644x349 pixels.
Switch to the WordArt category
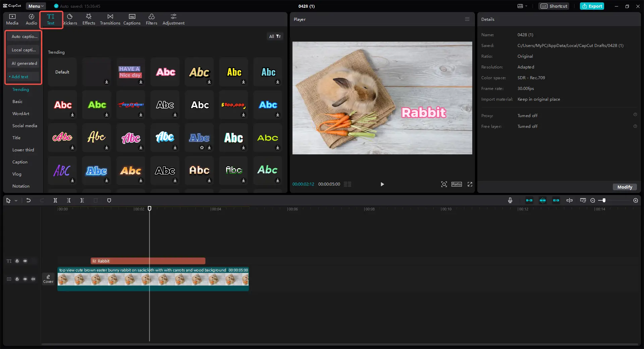click(x=20, y=113)
